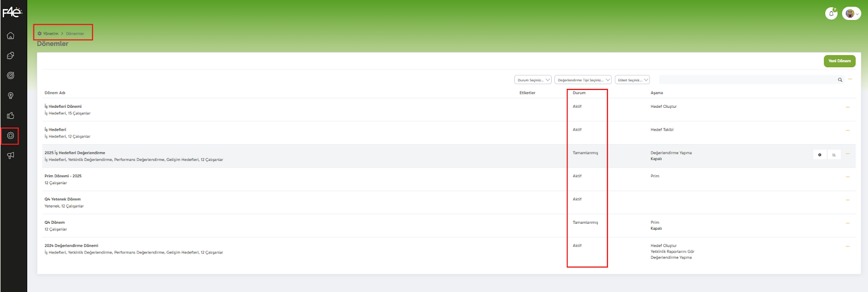Screen dimensions: 868x292
Task: Click the gear icon on the 2025 İş Hedefleri Değerlendirme row
Action: 820,155
